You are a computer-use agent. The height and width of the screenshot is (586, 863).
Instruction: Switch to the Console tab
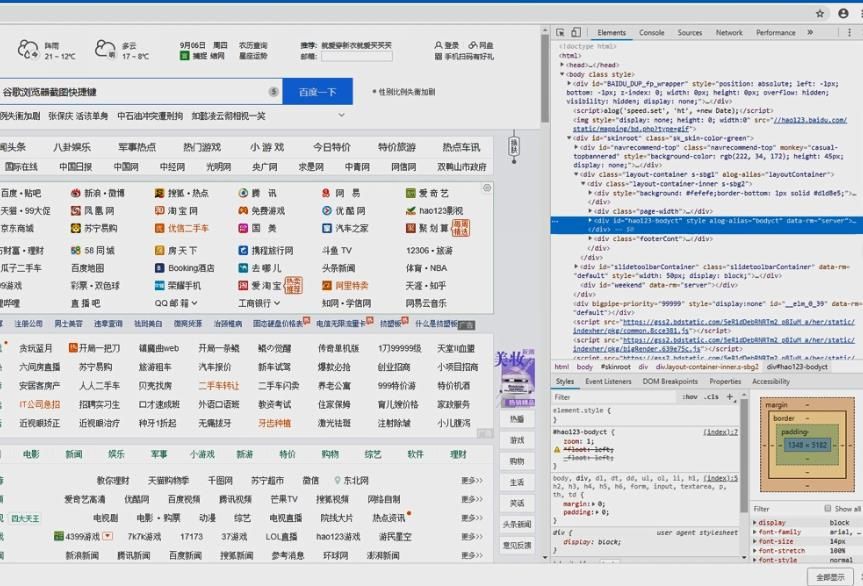[652, 32]
